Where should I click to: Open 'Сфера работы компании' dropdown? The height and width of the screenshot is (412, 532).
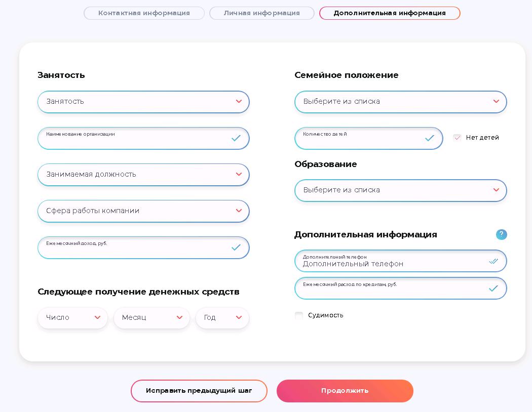click(143, 211)
